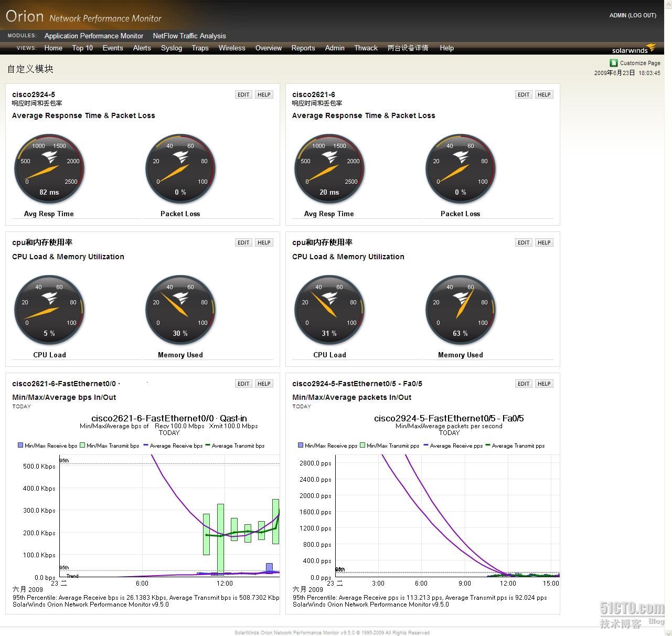Open the Syslog view
Viewport: 672px width, 636px height.
(172, 48)
